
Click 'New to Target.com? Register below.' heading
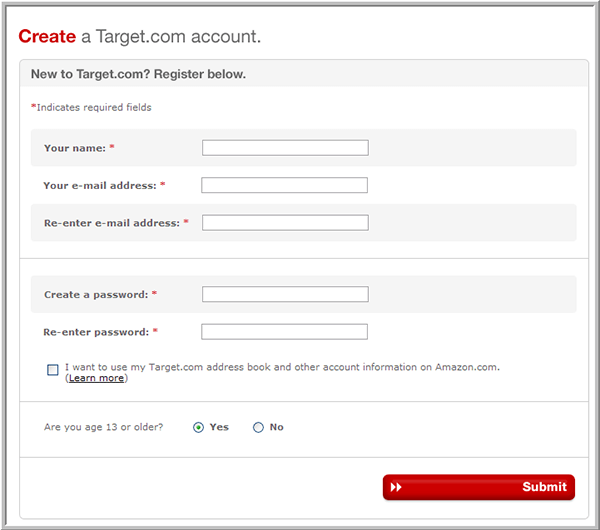[138, 74]
